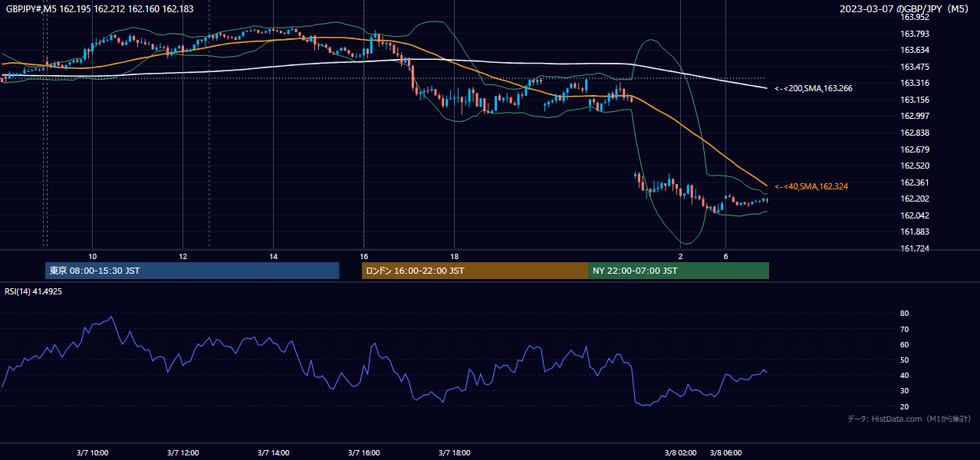This screenshot has width=980, height=460.
Task: Click RSI scale value 60
Action: 904,344
